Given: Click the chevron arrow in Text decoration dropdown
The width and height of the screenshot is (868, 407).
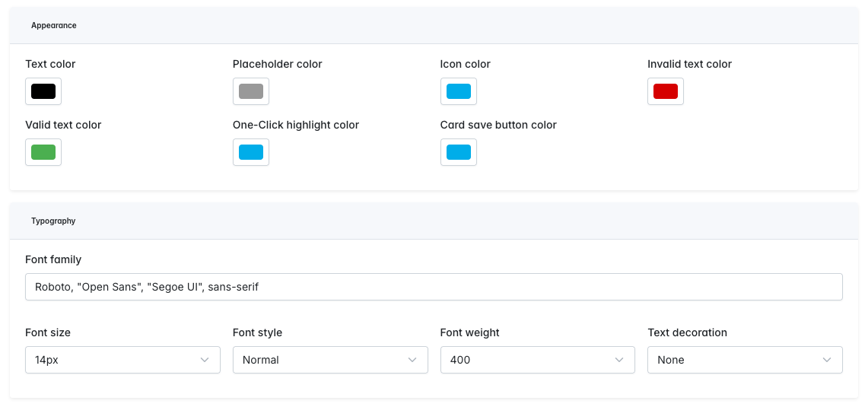Looking at the screenshot, I should pyautogui.click(x=827, y=360).
